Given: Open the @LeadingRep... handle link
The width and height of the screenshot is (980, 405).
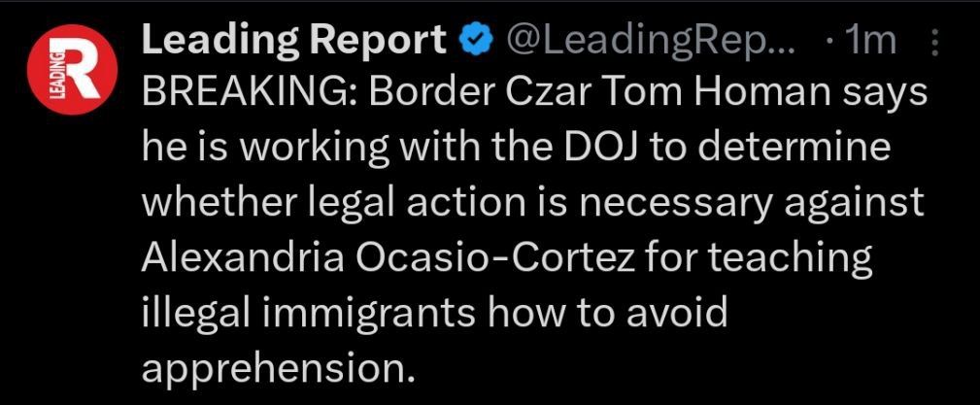Looking at the screenshot, I should pyautogui.click(x=650, y=41).
